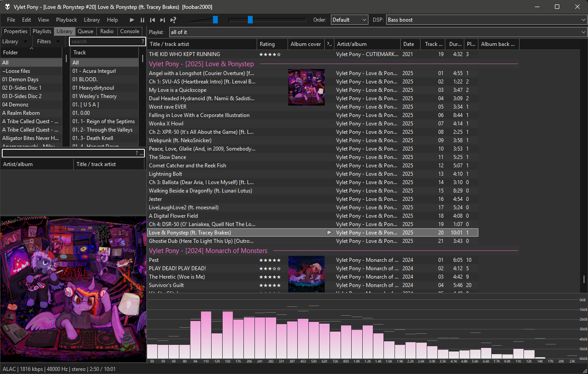Click the Folder filter column header
The width and height of the screenshot is (588, 374).
tap(31, 53)
